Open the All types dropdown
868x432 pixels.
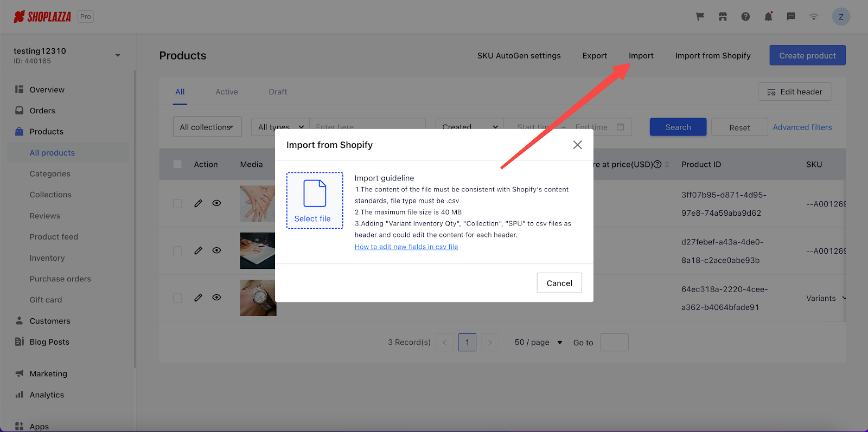click(280, 127)
